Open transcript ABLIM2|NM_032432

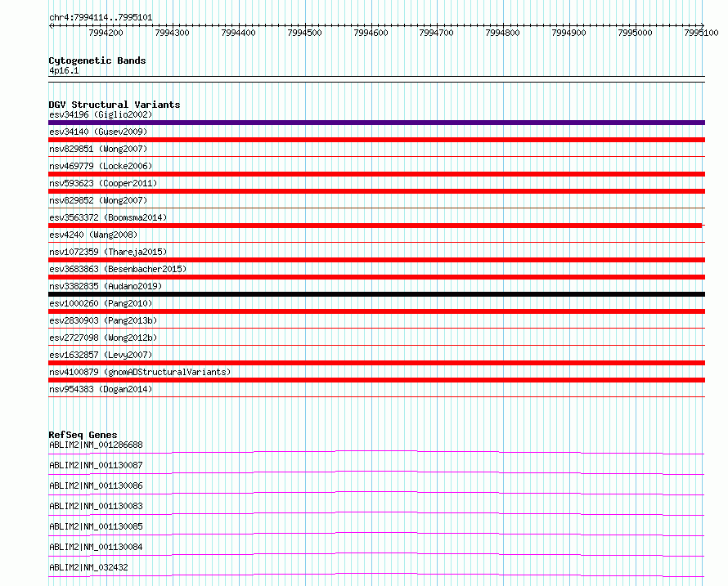coord(88,567)
